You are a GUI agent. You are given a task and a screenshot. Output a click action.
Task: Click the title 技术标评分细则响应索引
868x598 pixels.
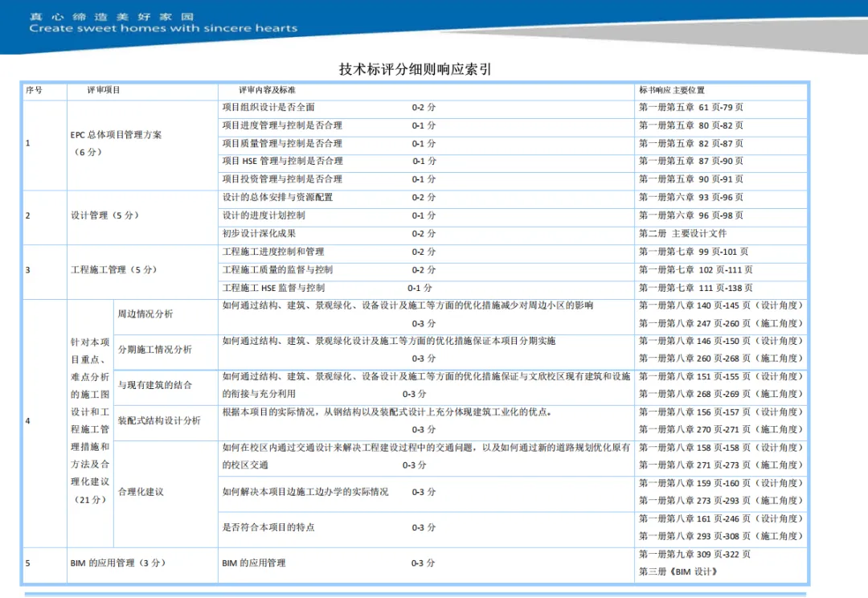click(415, 69)
